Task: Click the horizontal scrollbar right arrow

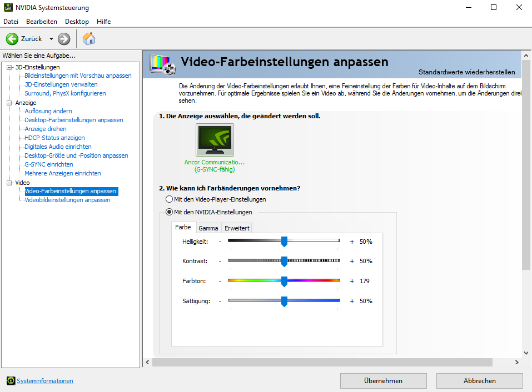Action: coord(517,362)
